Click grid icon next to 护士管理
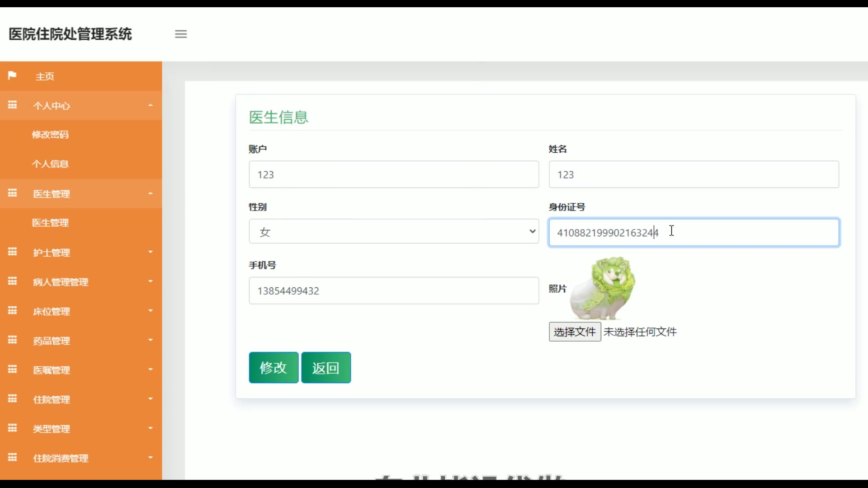The image size is (868, 488). coord(12,252)
